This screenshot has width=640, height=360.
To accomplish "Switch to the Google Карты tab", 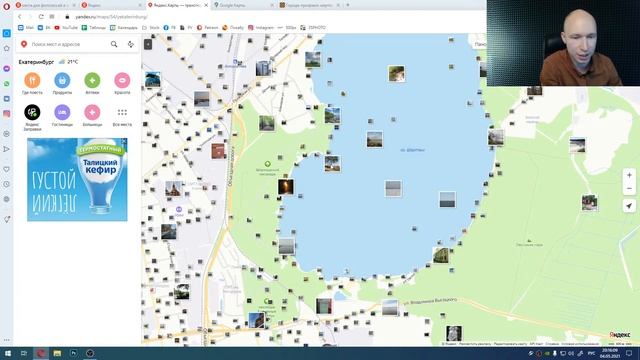I will (244, 5).
